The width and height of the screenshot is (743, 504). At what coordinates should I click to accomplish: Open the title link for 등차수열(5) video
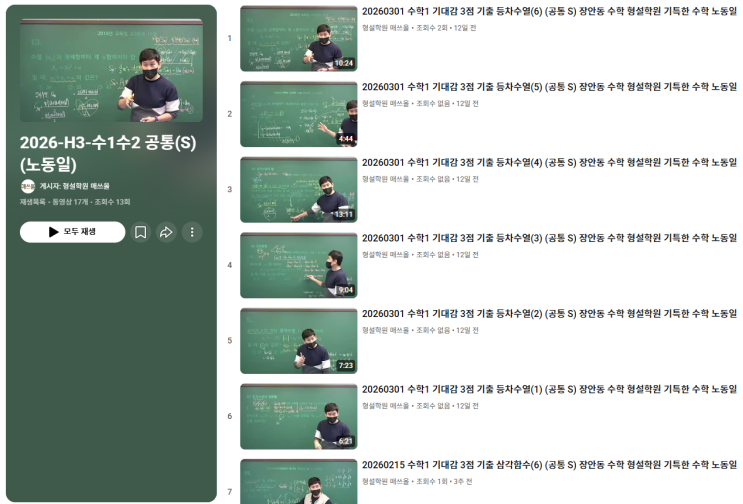point(550,87)
